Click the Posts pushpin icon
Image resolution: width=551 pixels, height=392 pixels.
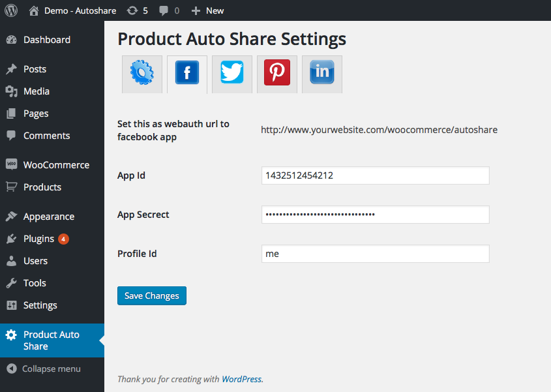click(x=11, y=69)
